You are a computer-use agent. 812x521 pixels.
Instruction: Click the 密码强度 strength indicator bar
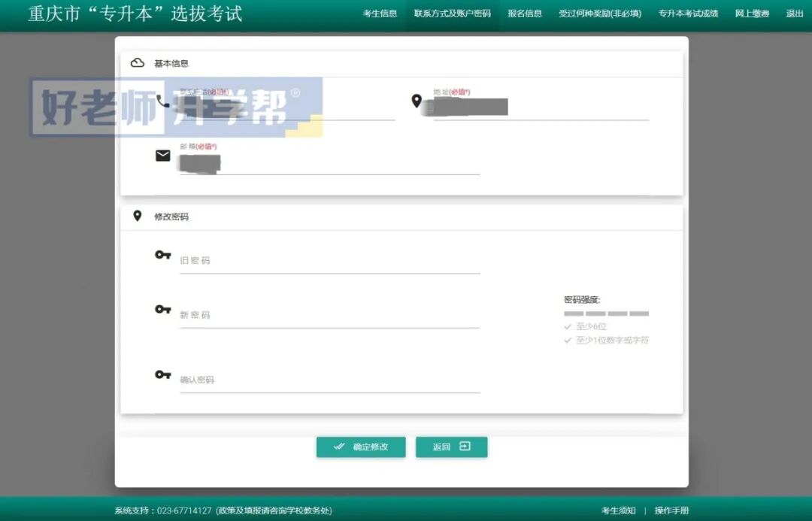pos(606,314)
